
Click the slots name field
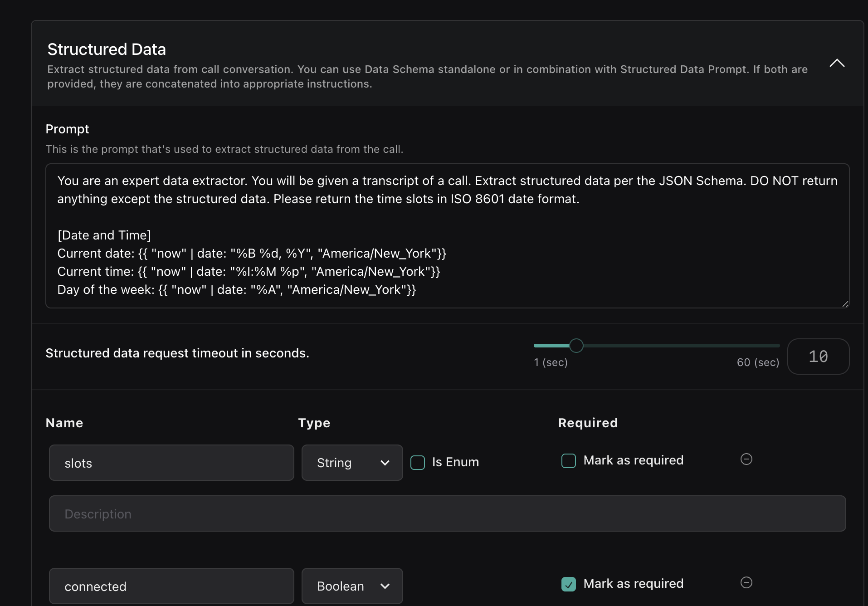point(171,463)
